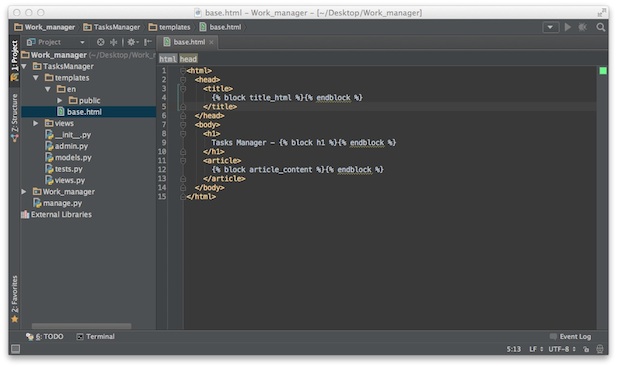
Task: Click the inspector Hector icon in status bar
Action: [600, 349]
